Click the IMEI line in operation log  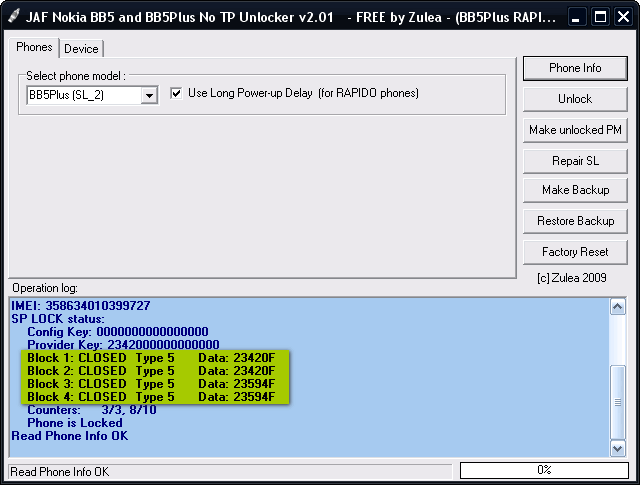pyautogui.click(x=81, y=305)
